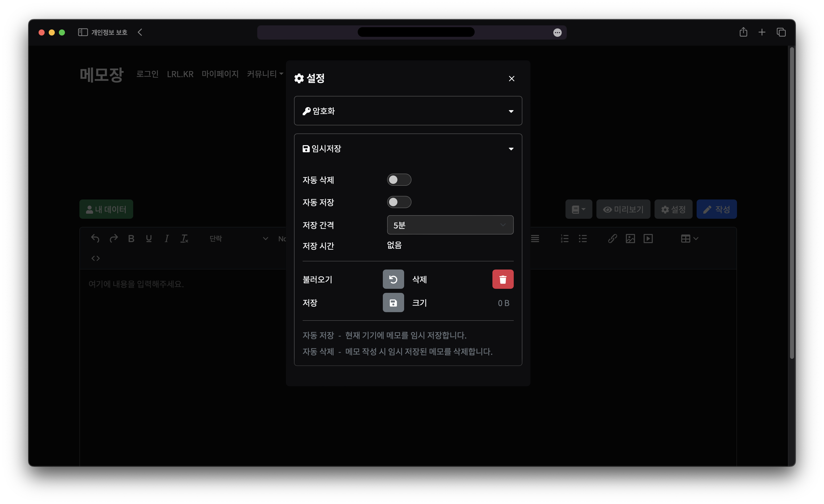
Task: Collapse the 임시저장 section
Action: click(408, 148)
